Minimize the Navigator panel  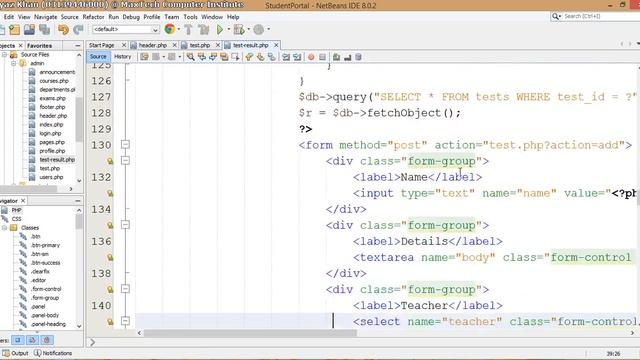point(78,201)
